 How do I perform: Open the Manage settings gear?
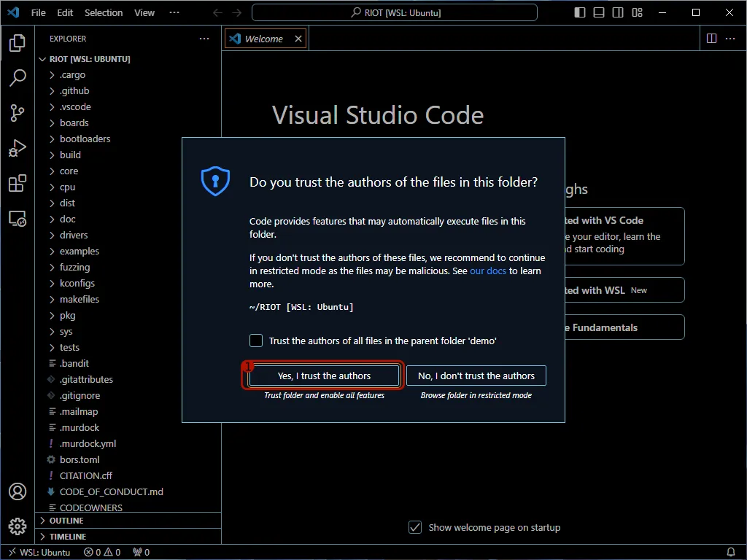tap(18, 526)
